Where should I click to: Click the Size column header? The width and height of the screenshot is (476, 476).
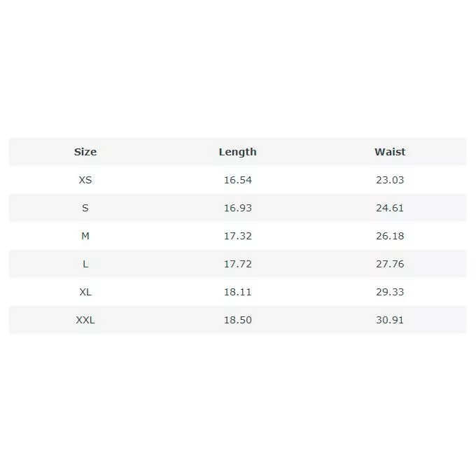pyautogui.click(x=85, y=152)
